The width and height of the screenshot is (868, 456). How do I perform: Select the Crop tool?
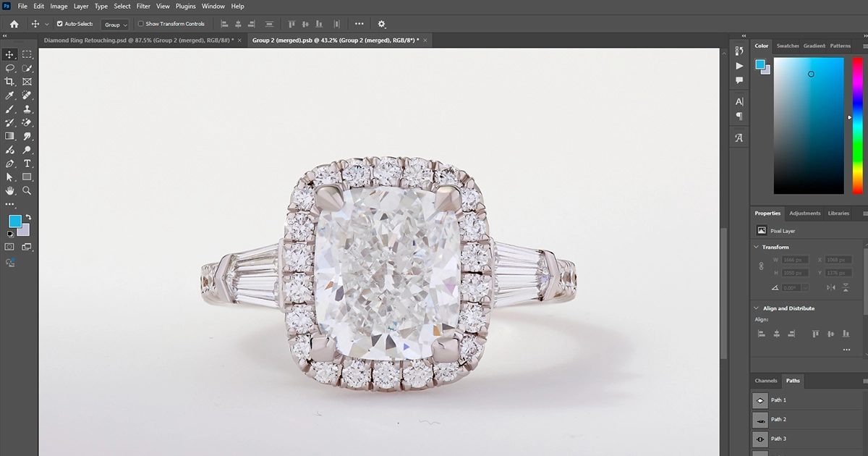tap(9, 82)
